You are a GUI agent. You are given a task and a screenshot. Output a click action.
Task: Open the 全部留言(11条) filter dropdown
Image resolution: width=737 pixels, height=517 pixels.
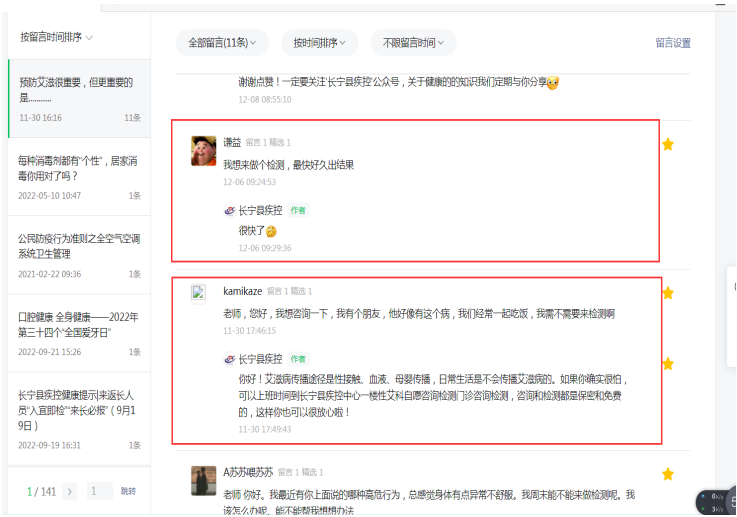222,43
